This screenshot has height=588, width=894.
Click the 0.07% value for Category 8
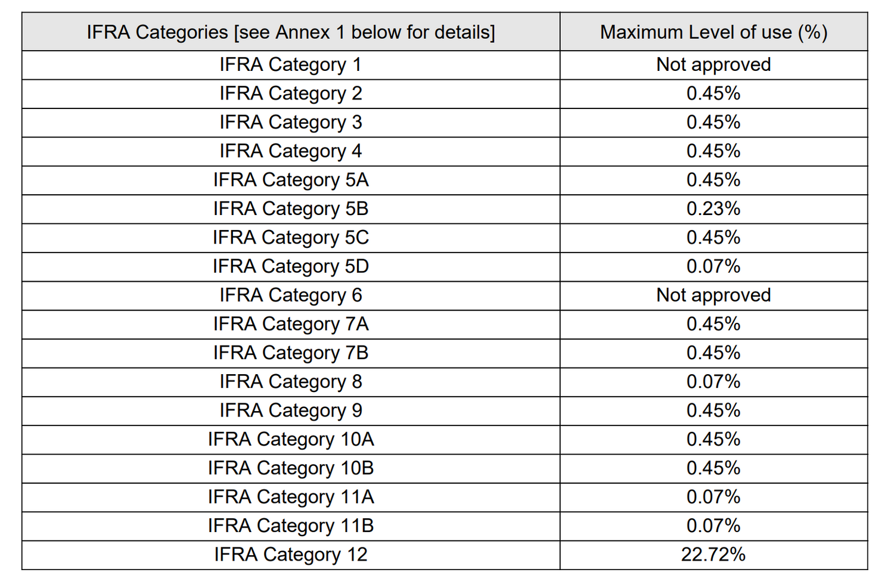click(713, 381)
